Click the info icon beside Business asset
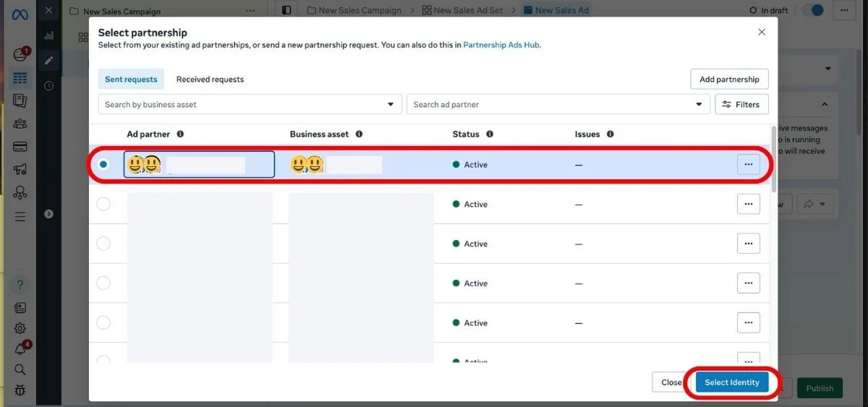This screenshot has height=407, width=868. click(x=359, y=134)
